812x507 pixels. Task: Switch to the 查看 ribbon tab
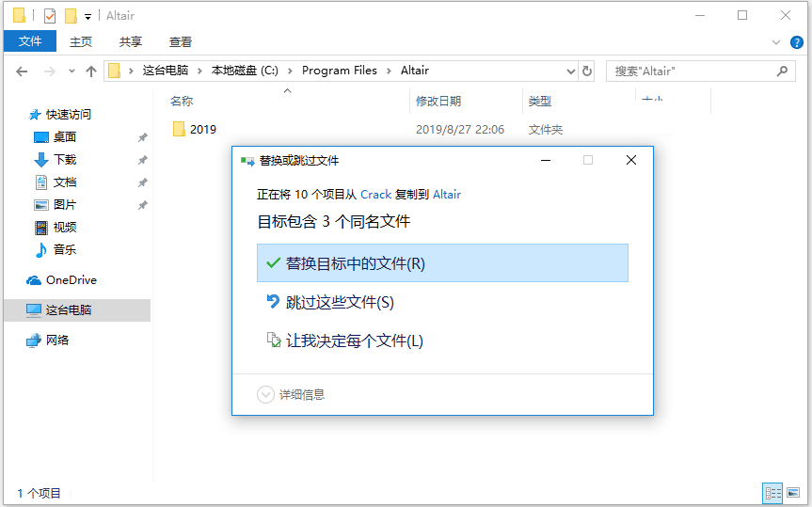(181, 42)
